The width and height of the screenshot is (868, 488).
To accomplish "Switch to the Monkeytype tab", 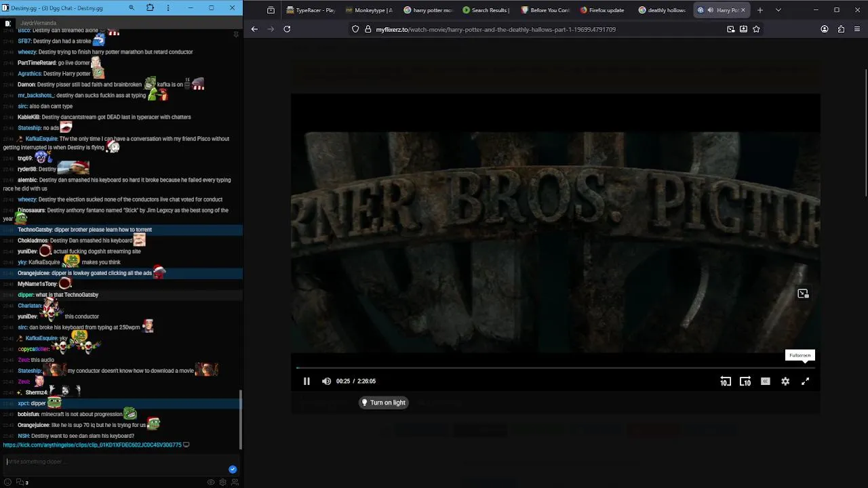I will pyautogui.click(x=370, y=10).
